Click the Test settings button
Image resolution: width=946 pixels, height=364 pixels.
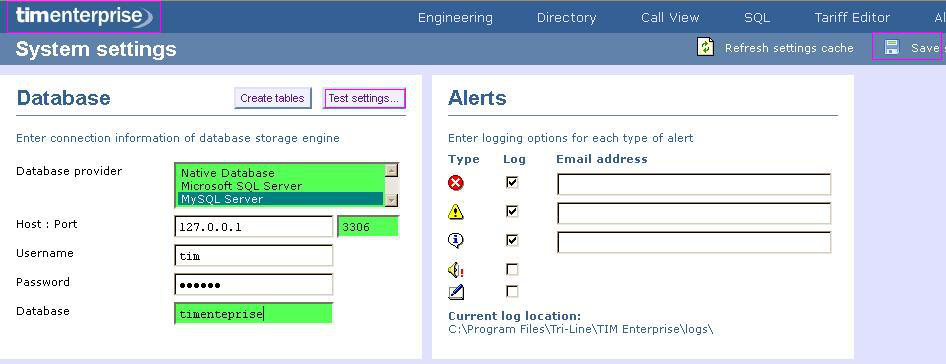click(364, 98)
